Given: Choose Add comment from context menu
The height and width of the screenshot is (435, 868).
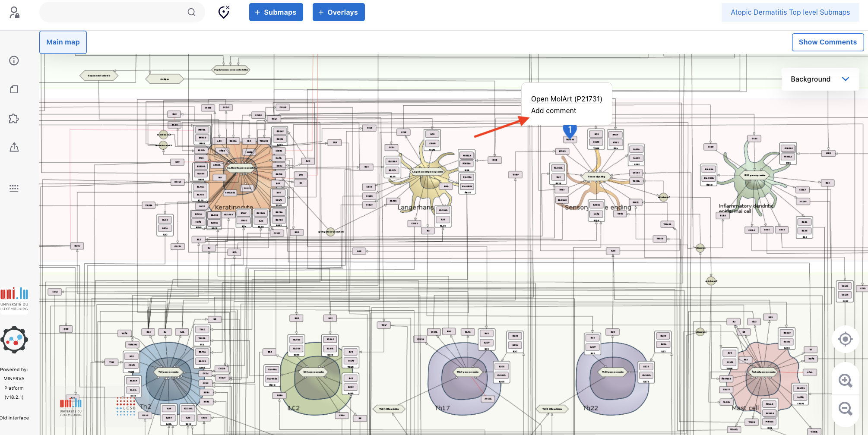Looking at the screenshot, I should point(553,111).
